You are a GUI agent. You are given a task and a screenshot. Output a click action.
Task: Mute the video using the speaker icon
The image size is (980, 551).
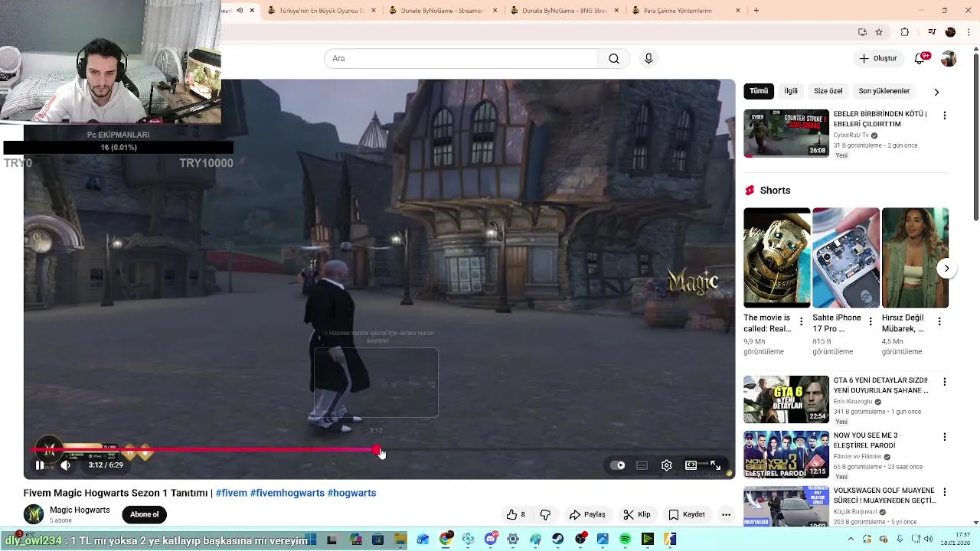(66, 465)
